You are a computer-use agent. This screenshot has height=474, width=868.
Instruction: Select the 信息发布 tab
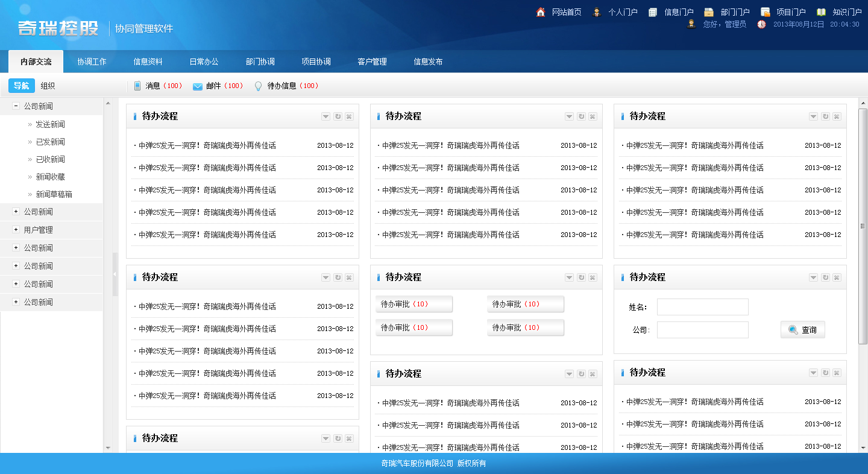pos(428,62)
